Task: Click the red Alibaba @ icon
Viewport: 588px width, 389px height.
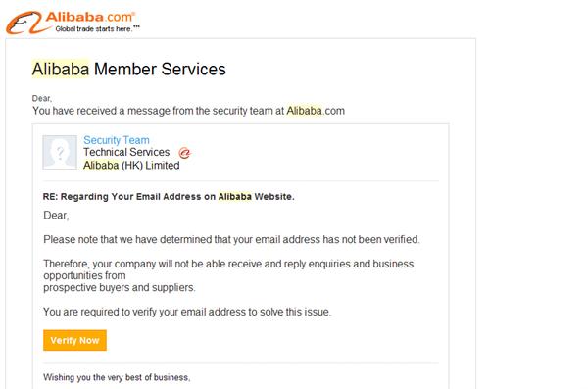Action: coord(184,153)
